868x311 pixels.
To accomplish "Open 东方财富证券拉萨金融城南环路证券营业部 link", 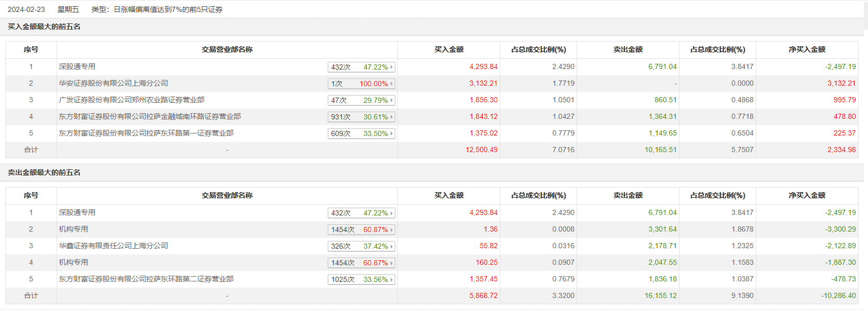I will (150, 116).
